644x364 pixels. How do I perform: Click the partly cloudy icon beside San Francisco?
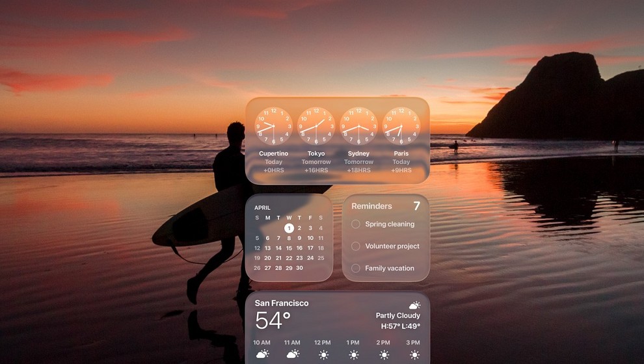[x=414, y=305]
